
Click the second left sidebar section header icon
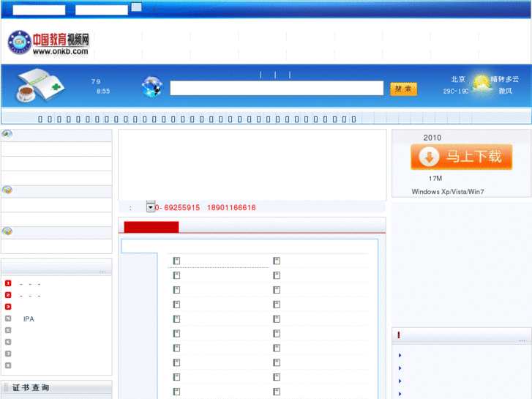7,190
